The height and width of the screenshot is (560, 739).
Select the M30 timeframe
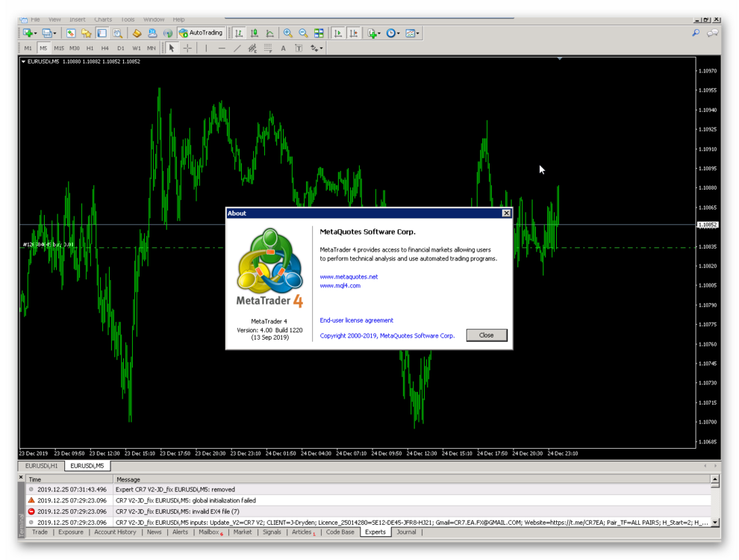coord(75,48)
